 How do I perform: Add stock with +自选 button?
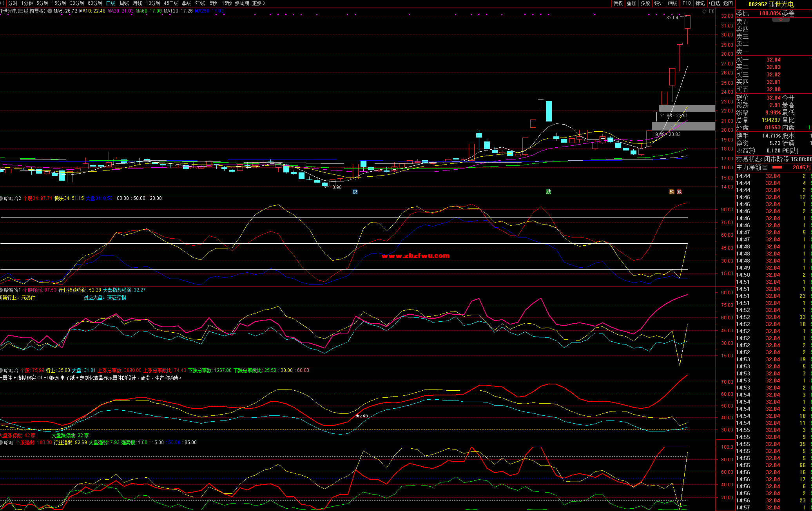714,3
